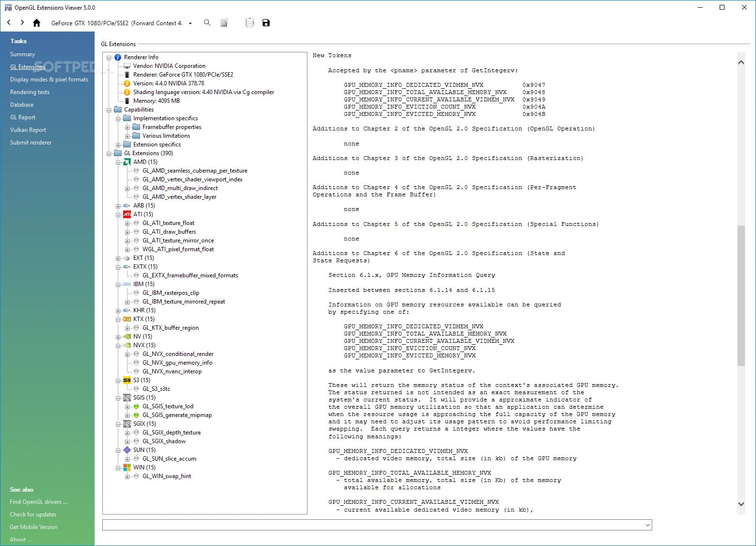756x546 pixels.
Task: Click the SUN diamond vendor icon
Action: (127, 450)
